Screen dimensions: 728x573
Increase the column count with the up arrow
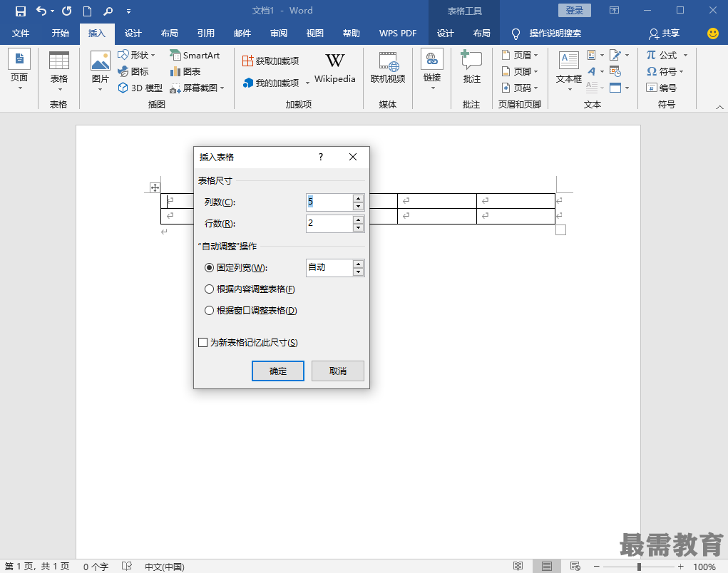pos(358,199)
